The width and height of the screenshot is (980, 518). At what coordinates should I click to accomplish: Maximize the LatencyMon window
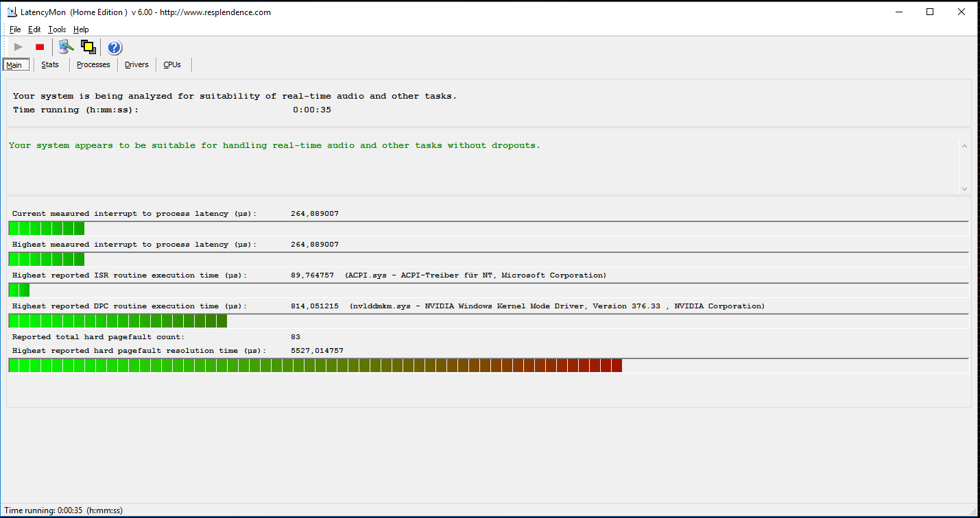pyautogui.click(x=930, y=12)
